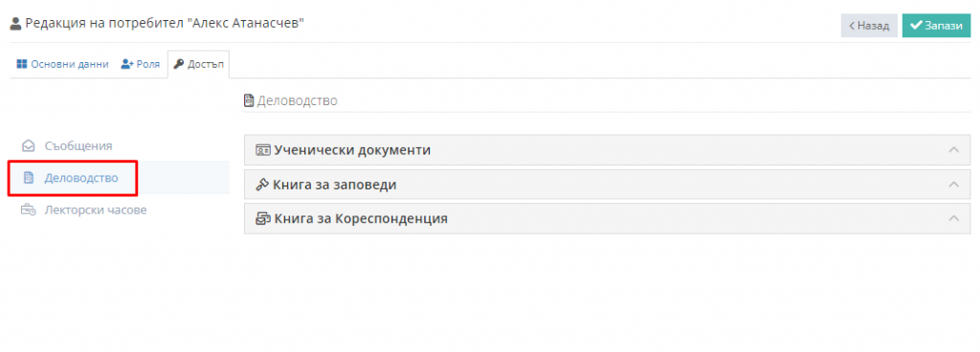Image resolution: width=980 pixels, height=352 pixels.
Task: Click the mail icon of Книга за Кореспонденция
Action: [x=263, y=219]
